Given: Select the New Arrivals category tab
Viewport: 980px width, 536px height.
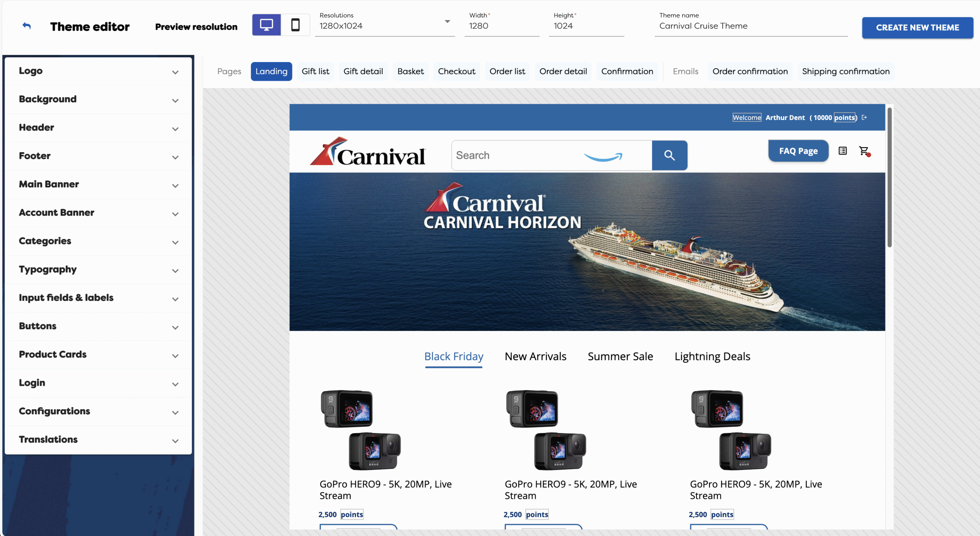Looking at the screenshot, I should pos(536,357).
